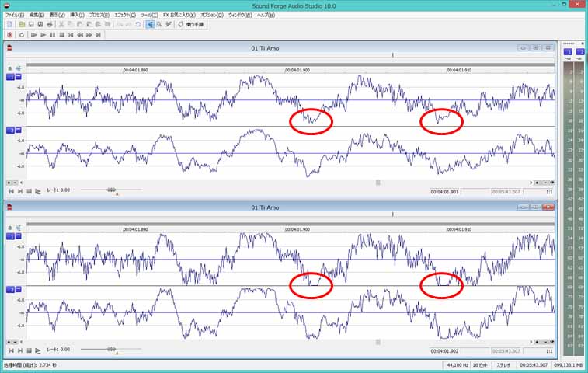Image resolution: width=588 pixels, height=373 pixels.
Task: Click position field 00:04:01.902 in lower window
Action: [x=445, y=351]
